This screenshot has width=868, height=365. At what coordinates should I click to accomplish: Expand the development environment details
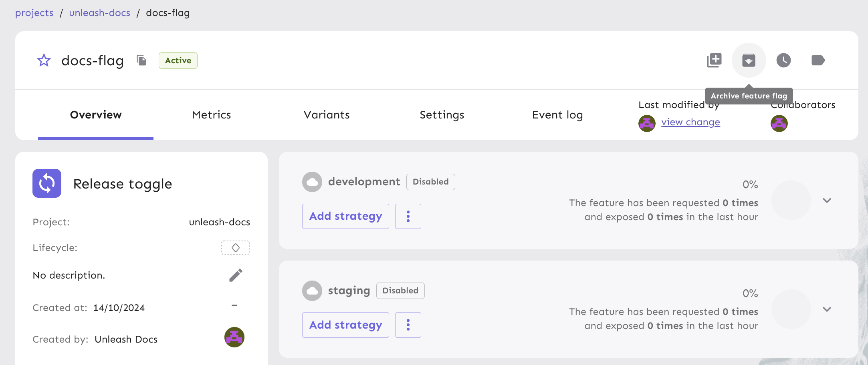tap(827, 201)
